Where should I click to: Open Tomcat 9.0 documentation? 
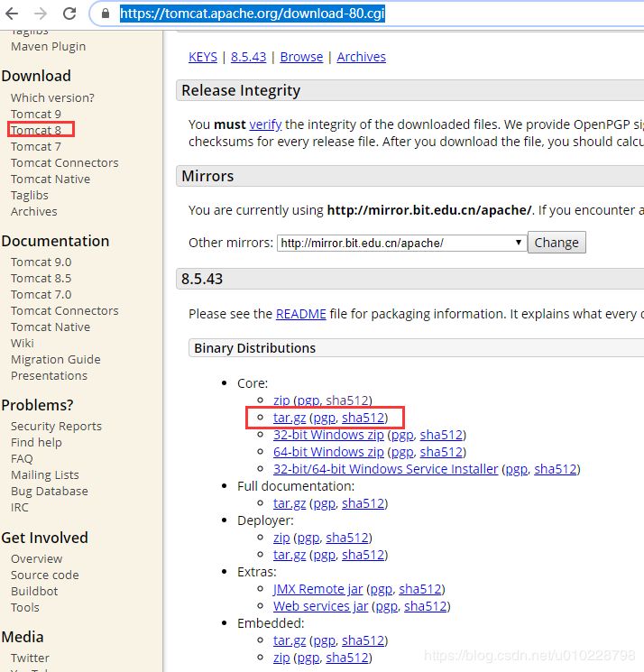[41, 262]
